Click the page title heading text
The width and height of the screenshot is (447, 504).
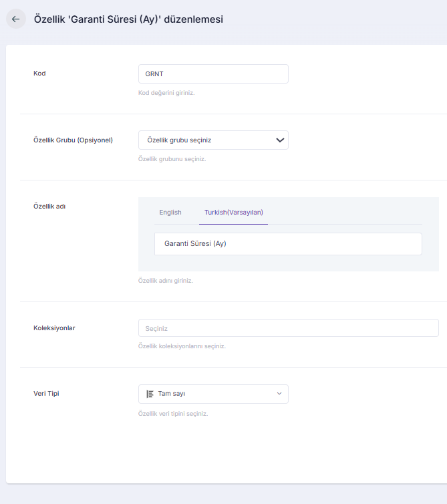point(128,19)
